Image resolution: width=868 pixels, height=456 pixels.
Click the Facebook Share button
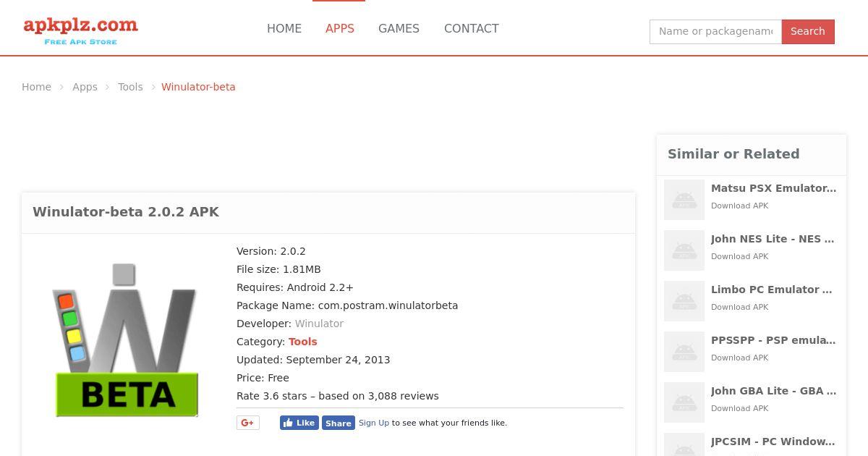coord(338,423)
